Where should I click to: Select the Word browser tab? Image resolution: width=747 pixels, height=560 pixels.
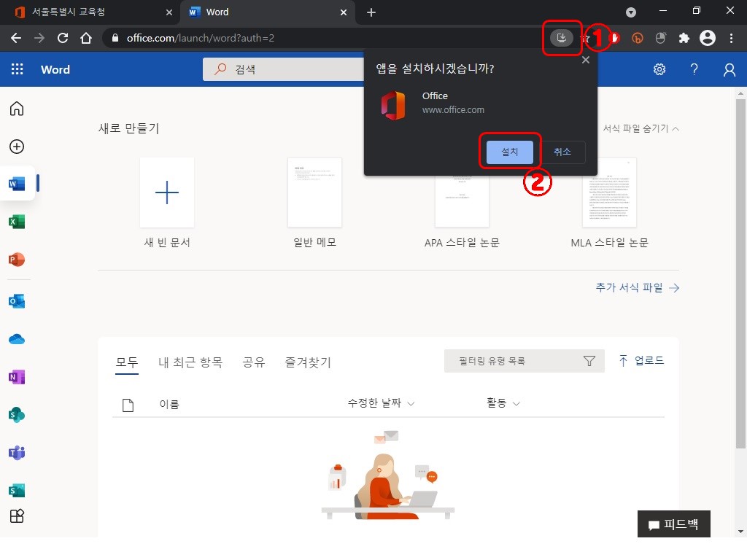coord(267,12)
